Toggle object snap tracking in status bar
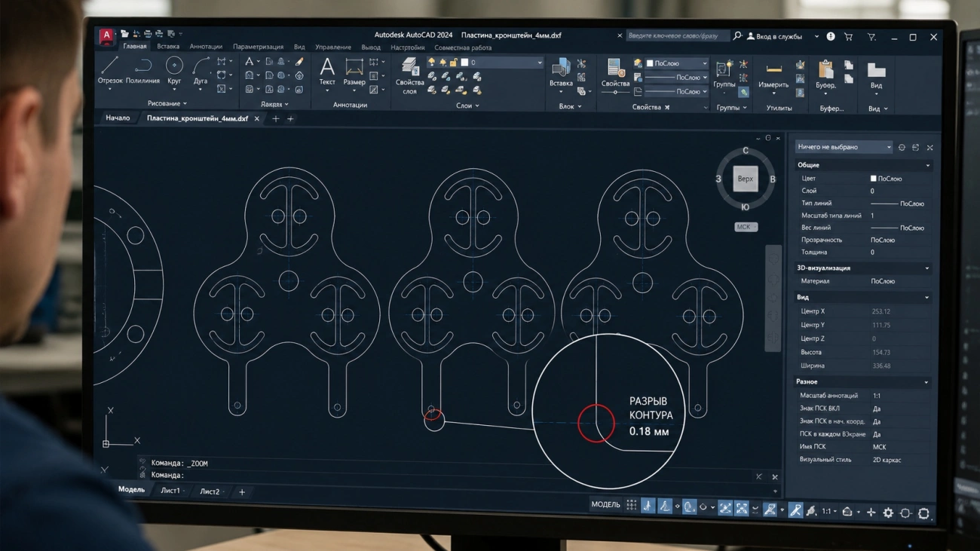The width and height of the screenshot is (980, 551). 727,508
